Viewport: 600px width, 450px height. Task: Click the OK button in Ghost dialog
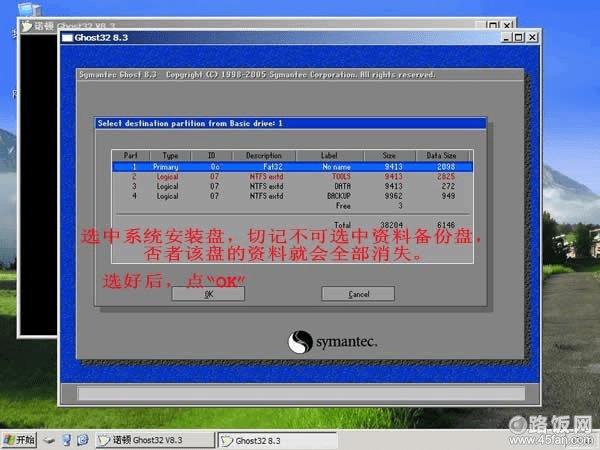pos(208,294)
